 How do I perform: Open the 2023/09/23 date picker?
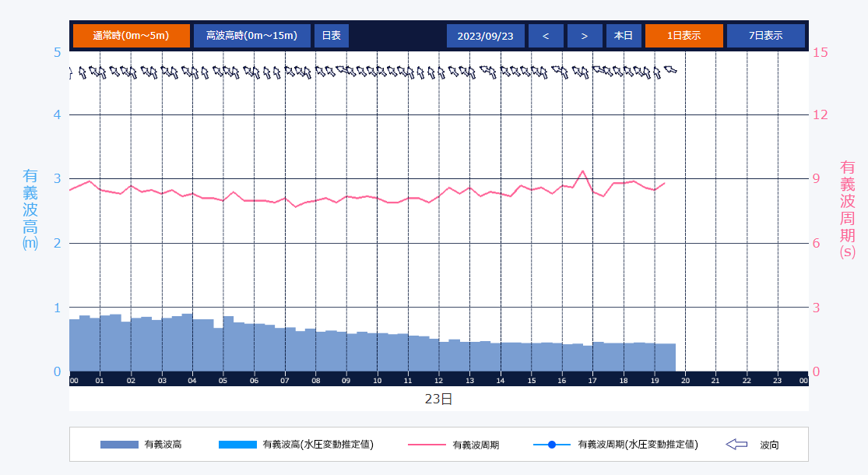point(485,36)
